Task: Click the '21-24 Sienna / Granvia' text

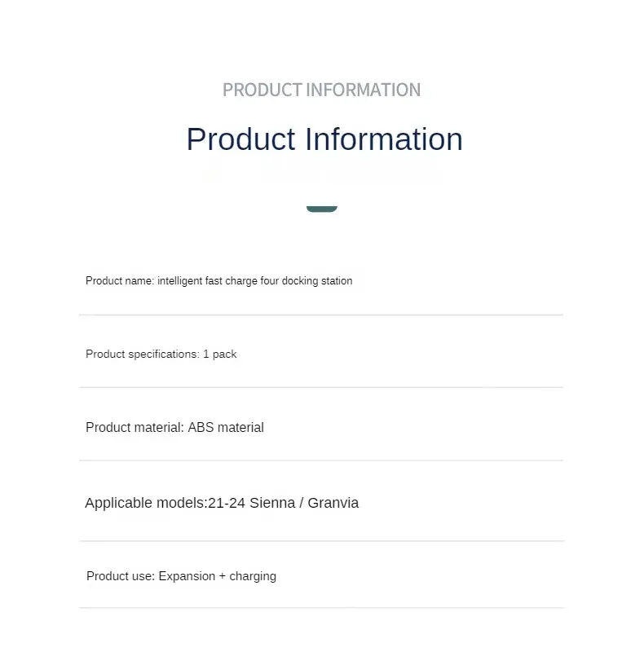Action: tap(284, 503)
